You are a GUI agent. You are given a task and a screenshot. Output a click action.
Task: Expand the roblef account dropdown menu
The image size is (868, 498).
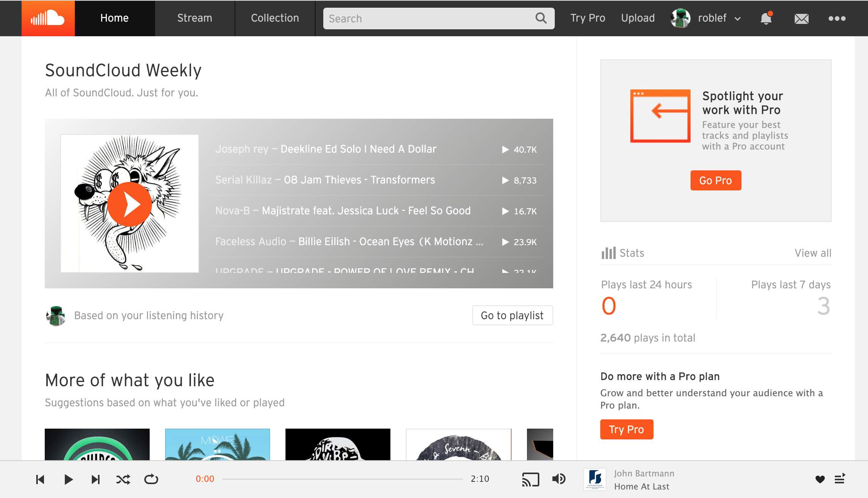(737, 19)
